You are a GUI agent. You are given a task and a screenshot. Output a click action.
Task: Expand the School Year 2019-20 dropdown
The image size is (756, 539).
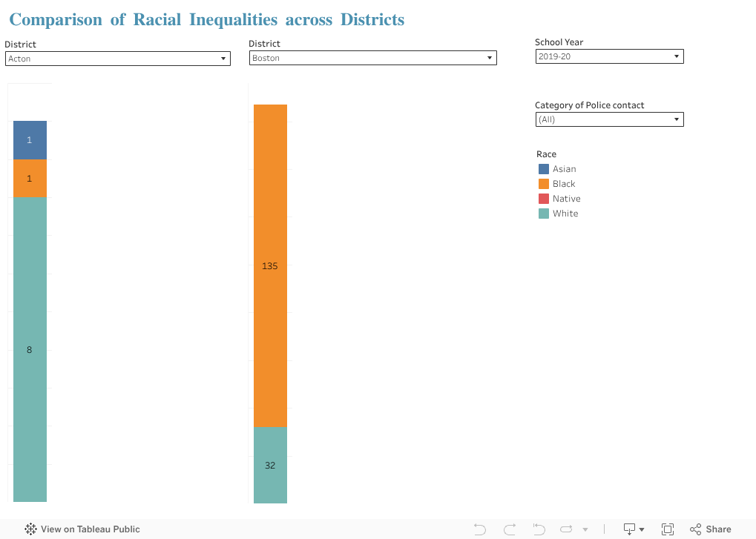point(609,56)
